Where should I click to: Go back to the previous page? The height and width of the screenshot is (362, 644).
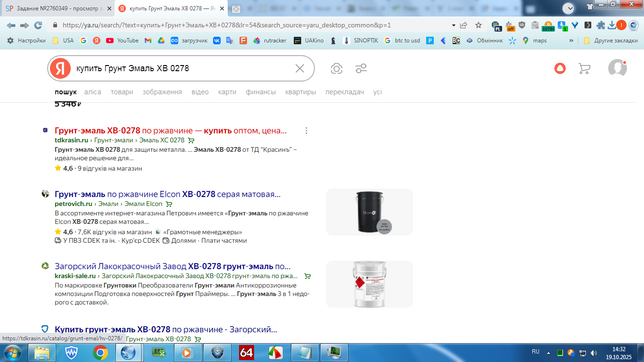click(11, 25)
